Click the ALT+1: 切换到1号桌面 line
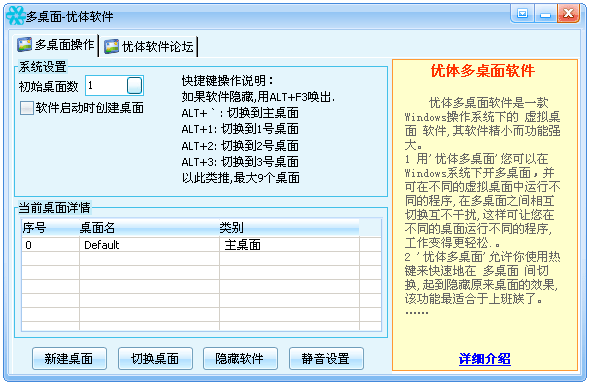The height and width of the screenshot is (386, 590). [240, 129]
